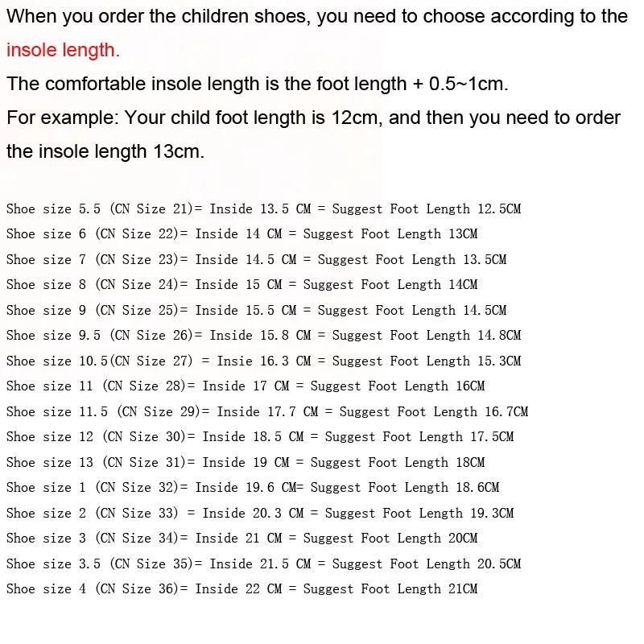Image resolution: width=644 pixels, height=644 pixels.
Task: Select the comfortable insole length sentence
Action: point(257,84)
